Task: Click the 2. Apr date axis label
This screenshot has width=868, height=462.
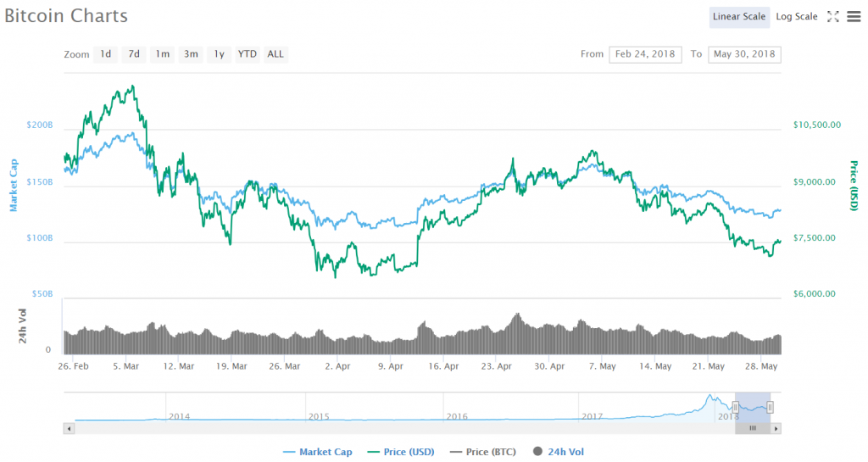Action: coord(337,366)
